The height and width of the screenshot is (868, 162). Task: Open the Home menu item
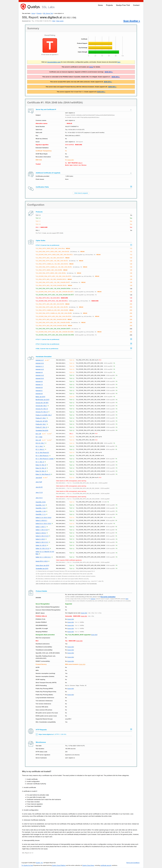[x=100, y=5]
